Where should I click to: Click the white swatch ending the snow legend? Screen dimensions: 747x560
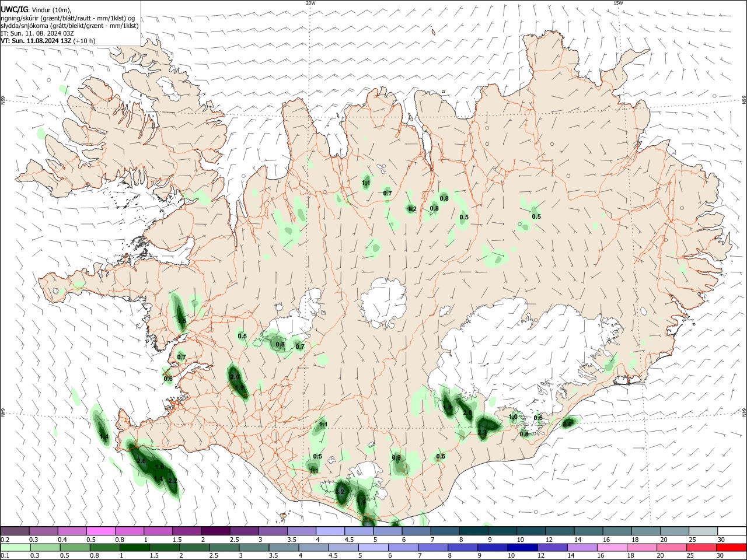(731, 531)
